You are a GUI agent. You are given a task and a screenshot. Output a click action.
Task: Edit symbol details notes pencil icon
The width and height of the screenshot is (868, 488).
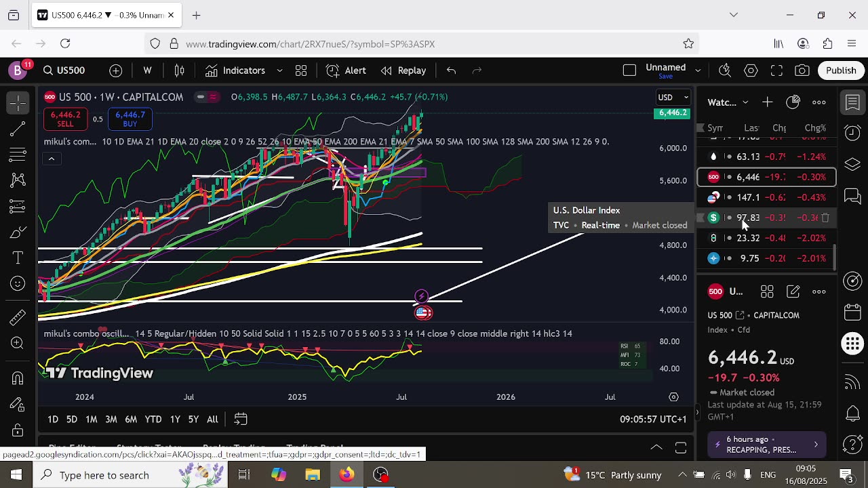[793, 291]
